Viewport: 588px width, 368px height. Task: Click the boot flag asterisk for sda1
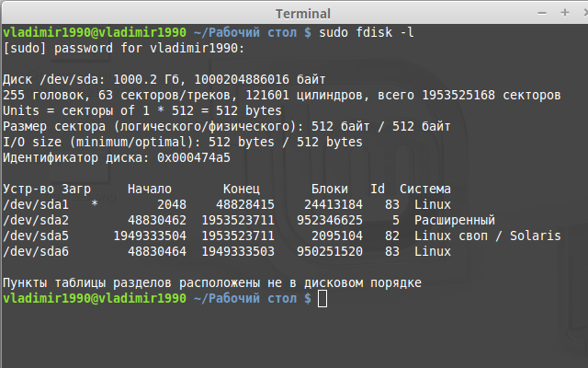pyautogui.click(x=96, y=204)
